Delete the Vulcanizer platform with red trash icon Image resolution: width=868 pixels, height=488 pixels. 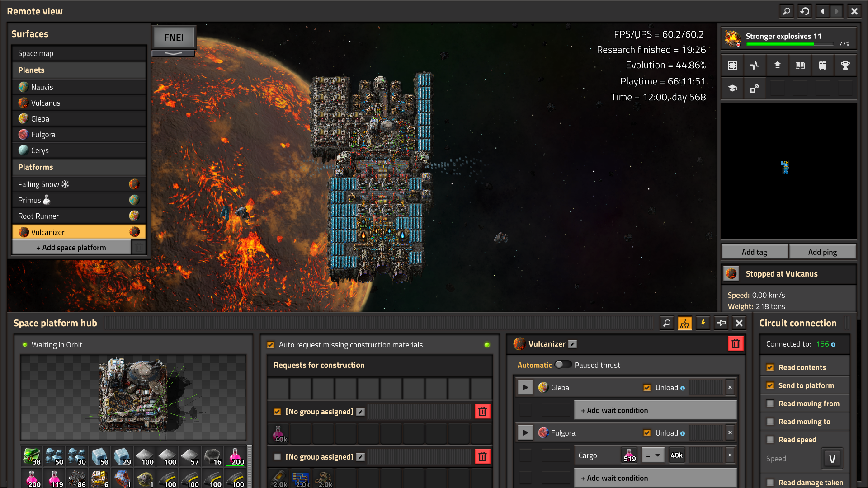[x=736, y=344]
